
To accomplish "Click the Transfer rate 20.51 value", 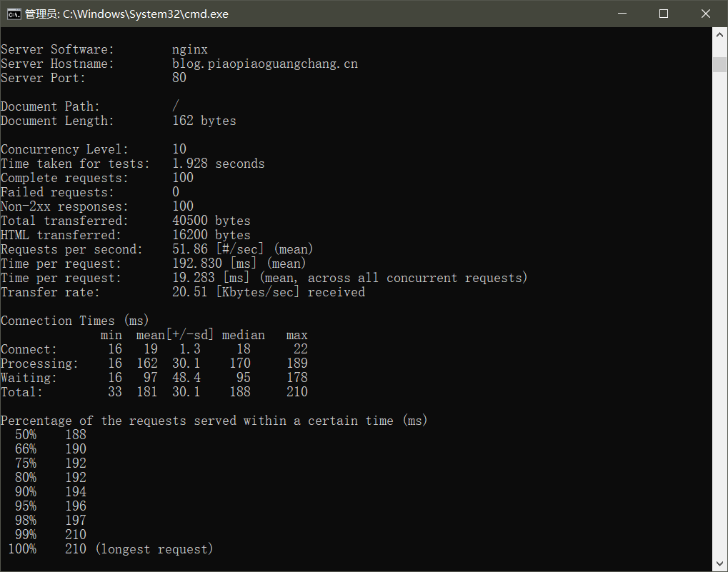I will [x=190, y=292].
